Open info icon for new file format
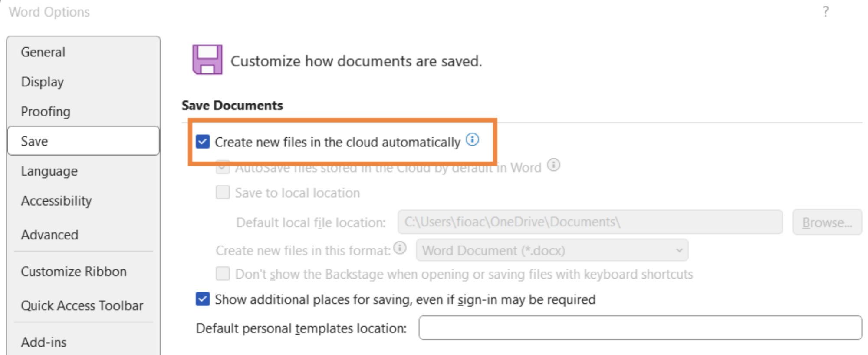Image resolution: width=868 pixels, height=355 pixels. (x=400, y=248)
